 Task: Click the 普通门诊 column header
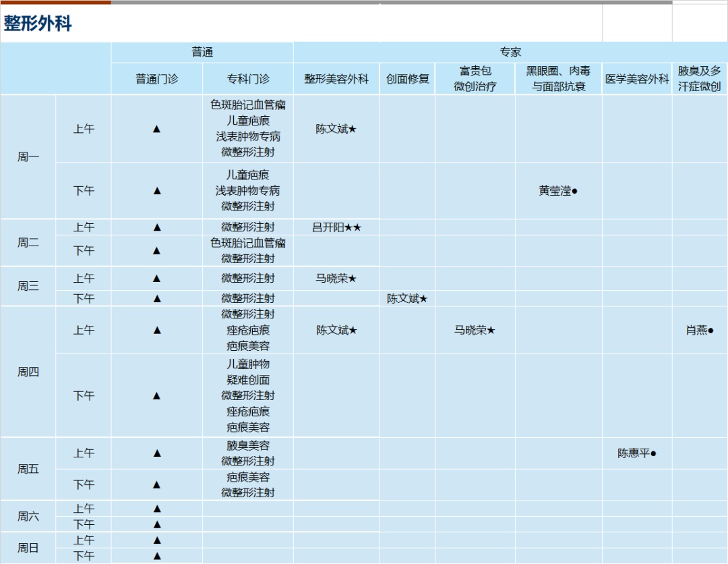(x=157, y=79)
